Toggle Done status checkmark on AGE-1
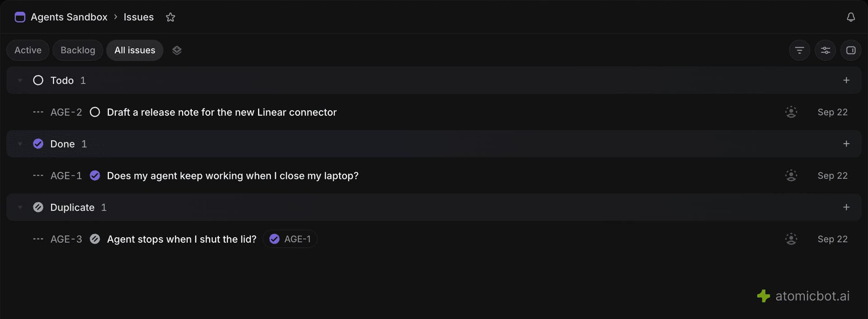 [x=95, y=176]
